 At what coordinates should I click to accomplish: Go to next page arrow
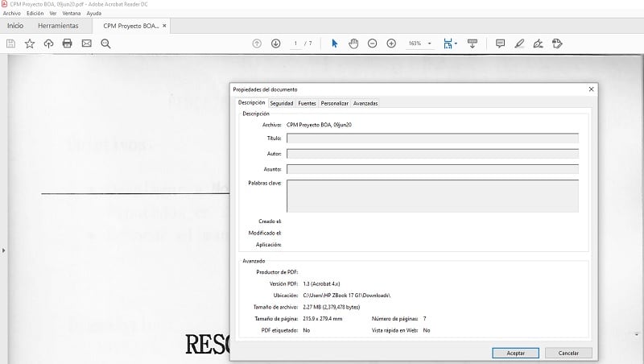click(x=275, y=43)
